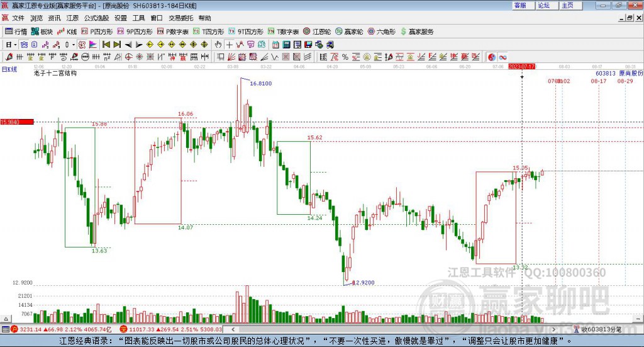Select the angle line drawing tool
This screenshot has width=644, height=347.
click(x=264, y=57)
